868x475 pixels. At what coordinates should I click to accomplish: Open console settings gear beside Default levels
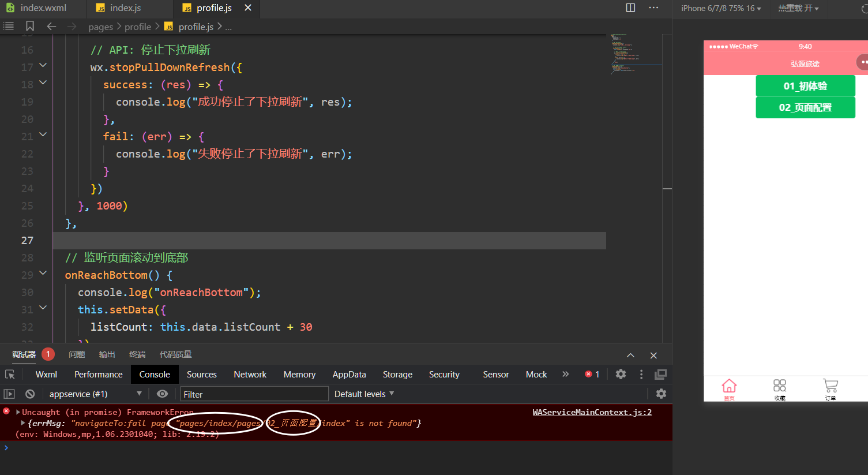coord(661,394)
